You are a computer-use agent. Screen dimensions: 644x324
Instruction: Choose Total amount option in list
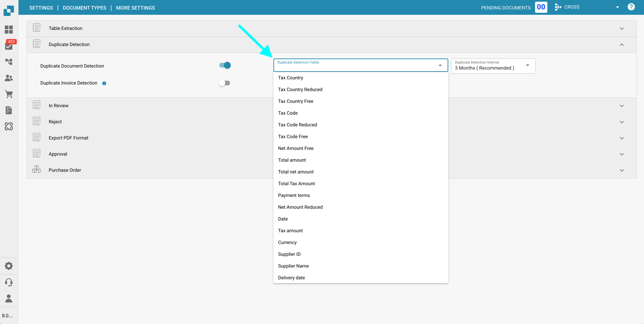tap(292, 160)
